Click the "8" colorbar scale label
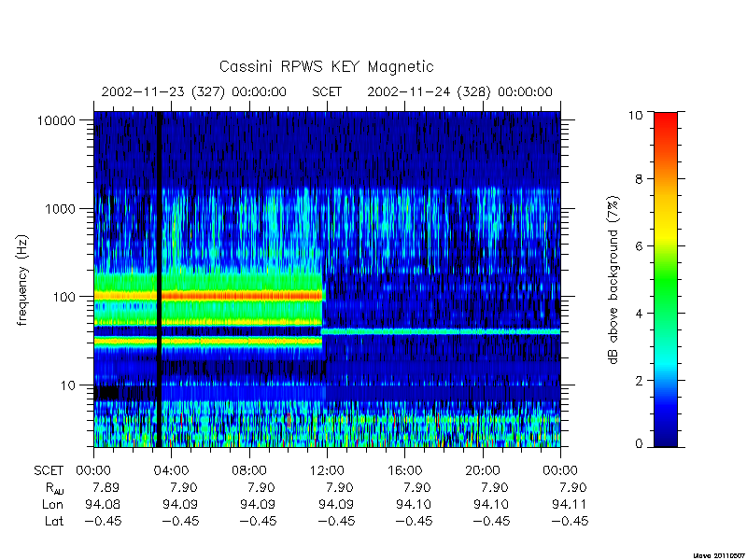 [639, 179]
